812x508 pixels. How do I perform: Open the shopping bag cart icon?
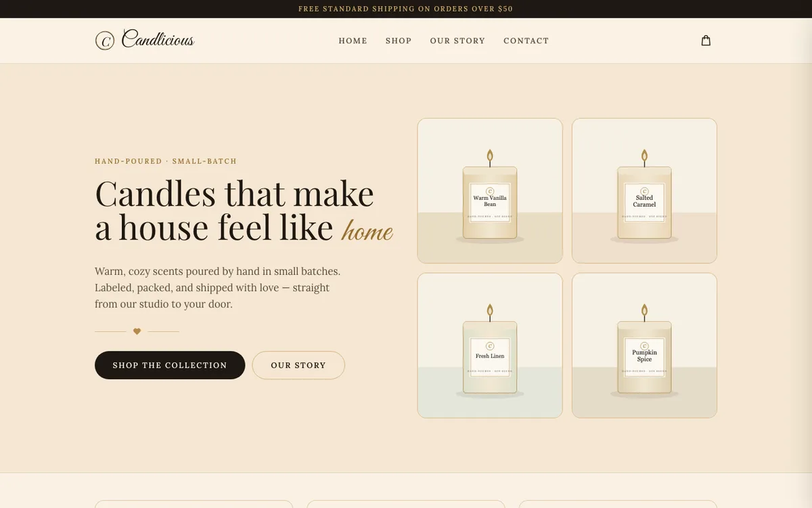(x=706, y=41)
